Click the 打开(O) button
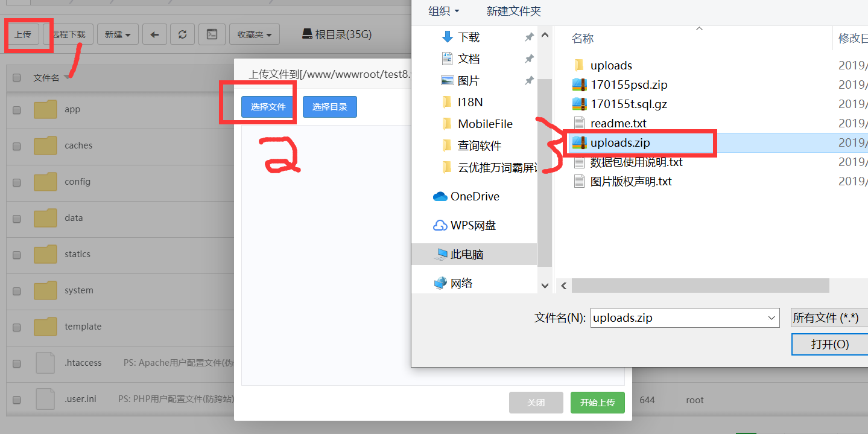This screenshot has width=868, height=434. pos(830,344)
